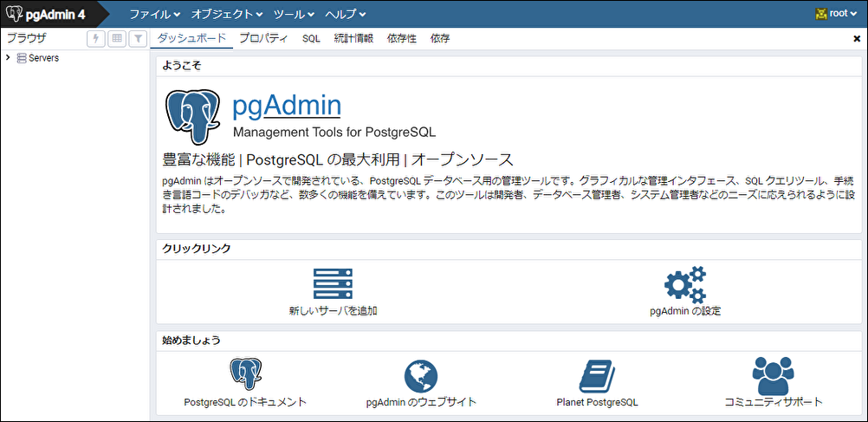Click the ブラウザ panel title
The height and width of the screenshot is (422, 868).
[x=27, y=38]
